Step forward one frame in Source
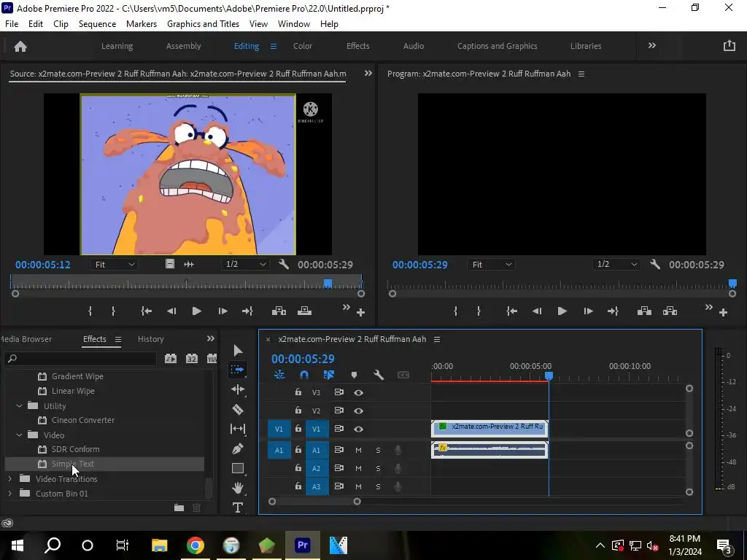The width and height of the screenshot is (747, 560). [x=222, y=311]
